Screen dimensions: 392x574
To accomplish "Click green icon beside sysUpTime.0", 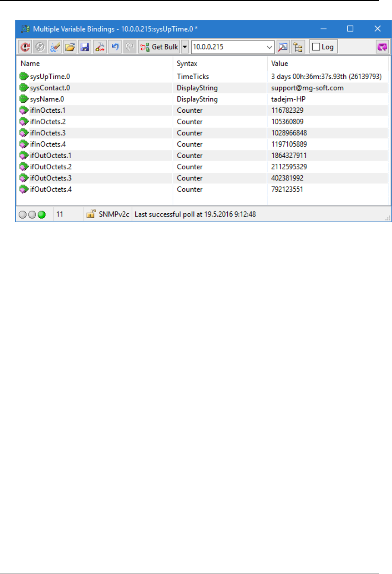I will click(24, 76).
